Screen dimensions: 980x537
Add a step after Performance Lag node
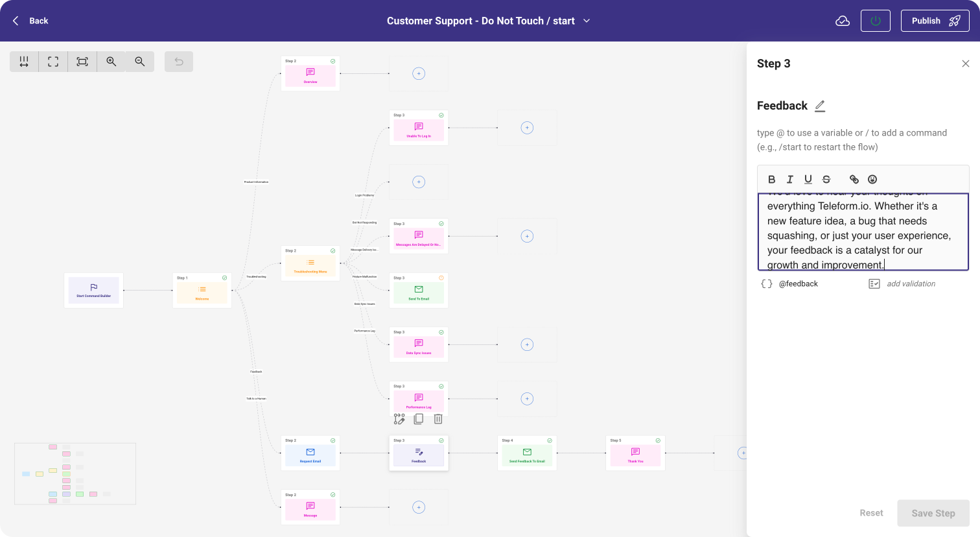click(527, 399)
